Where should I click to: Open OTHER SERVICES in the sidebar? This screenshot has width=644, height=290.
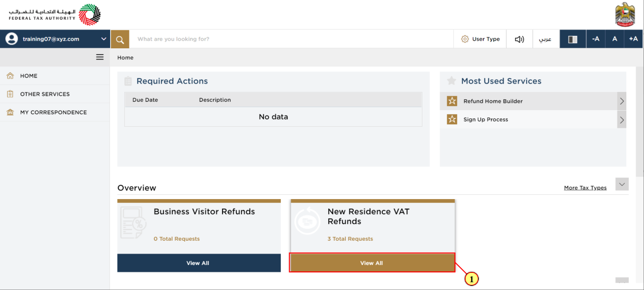(x=55, y=94)
